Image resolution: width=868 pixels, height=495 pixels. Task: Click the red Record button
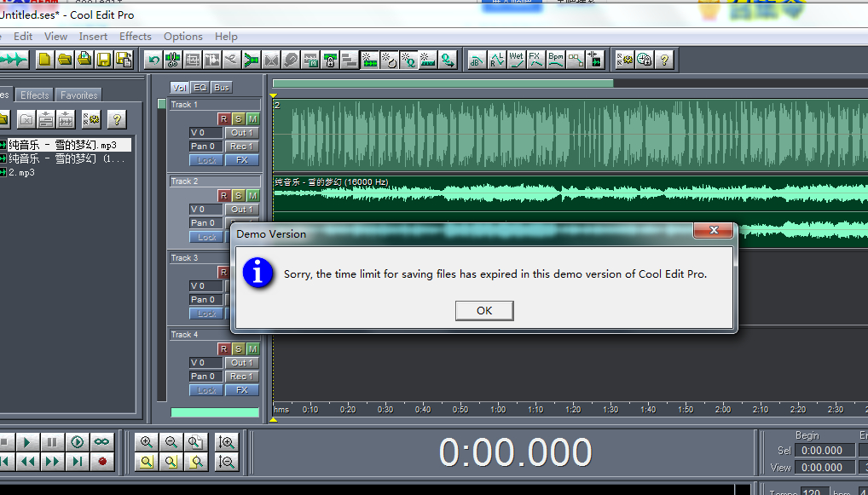[x=101, y=461]
